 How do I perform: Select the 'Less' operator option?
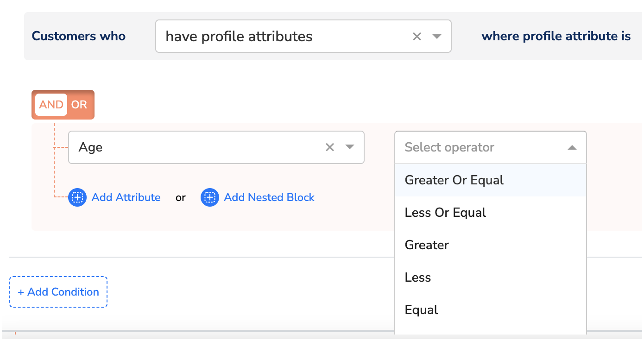[x=418, y=278]
